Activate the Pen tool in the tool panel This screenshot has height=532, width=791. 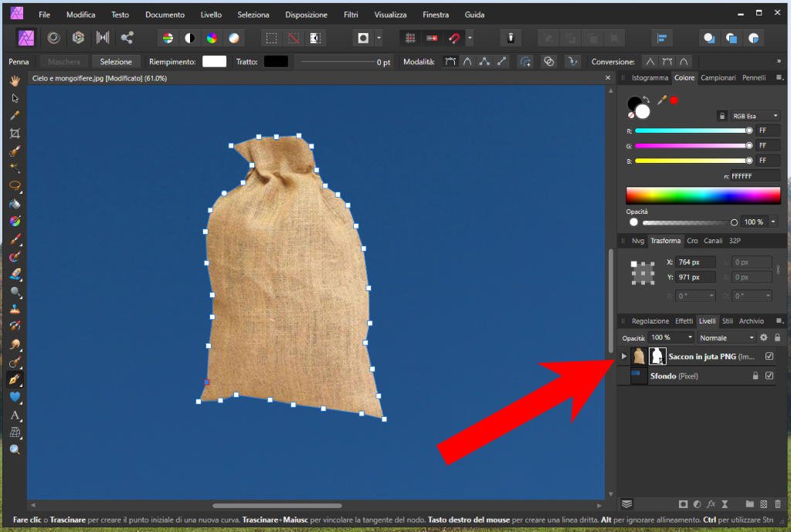point(15,379)
